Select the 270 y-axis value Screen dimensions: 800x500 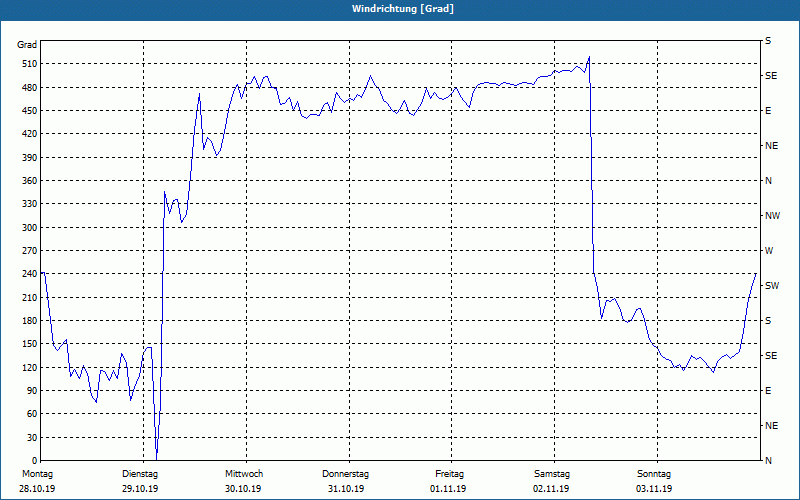pos(30,251)
